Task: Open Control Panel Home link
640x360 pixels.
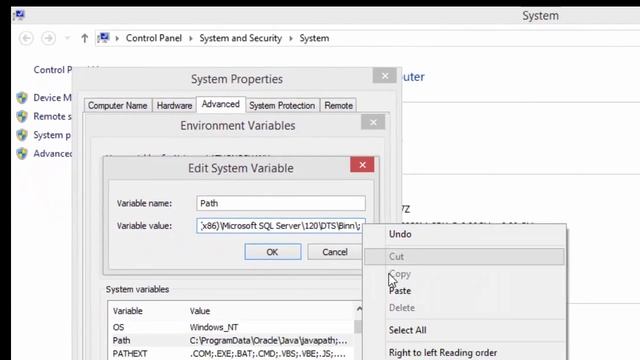Action: tap(53, 70)
